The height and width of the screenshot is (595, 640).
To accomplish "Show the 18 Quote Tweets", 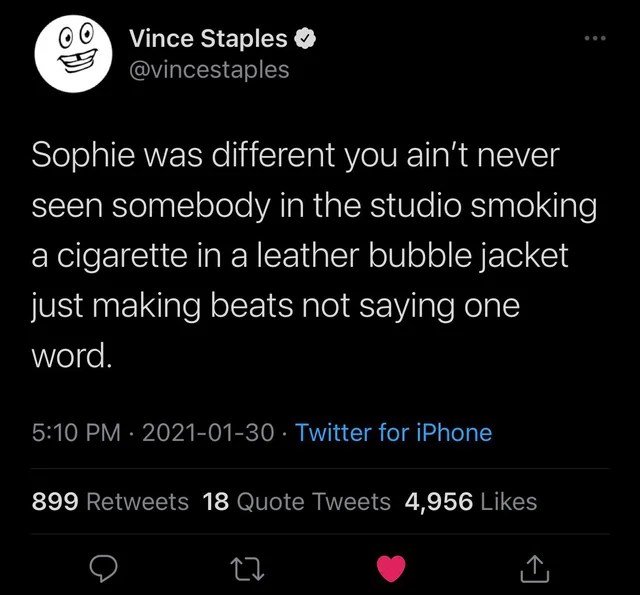I will pyautogui.click(x=296, y=501).
